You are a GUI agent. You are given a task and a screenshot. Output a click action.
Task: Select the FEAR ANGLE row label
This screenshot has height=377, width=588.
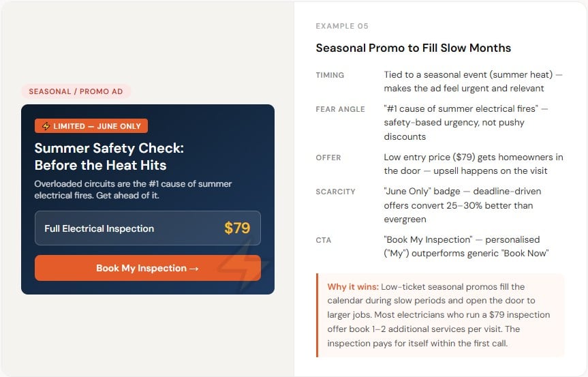340,109
